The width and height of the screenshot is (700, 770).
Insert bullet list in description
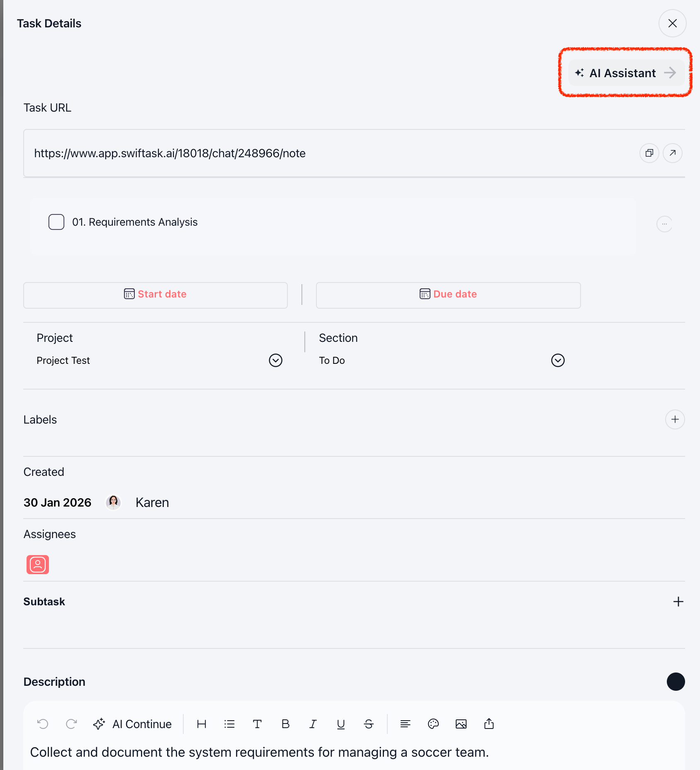pos(229,724)
